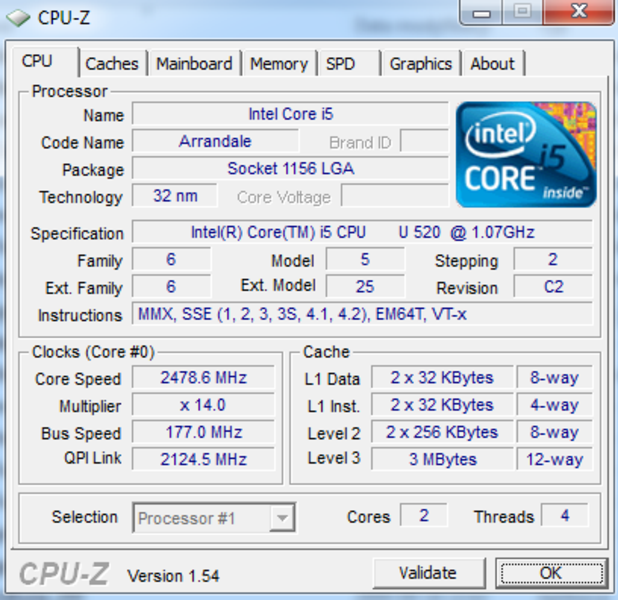Click the QPI Link value 2124.5 MHz
The height and width of the screenshot is (600, 618).
203,459
